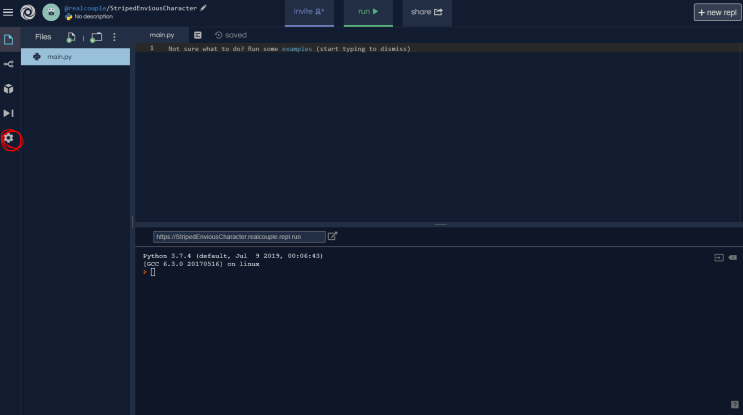This screenshot has width=743, height=415.
Task: Open Files panel three-dot options menu
Action: point(114,37)
